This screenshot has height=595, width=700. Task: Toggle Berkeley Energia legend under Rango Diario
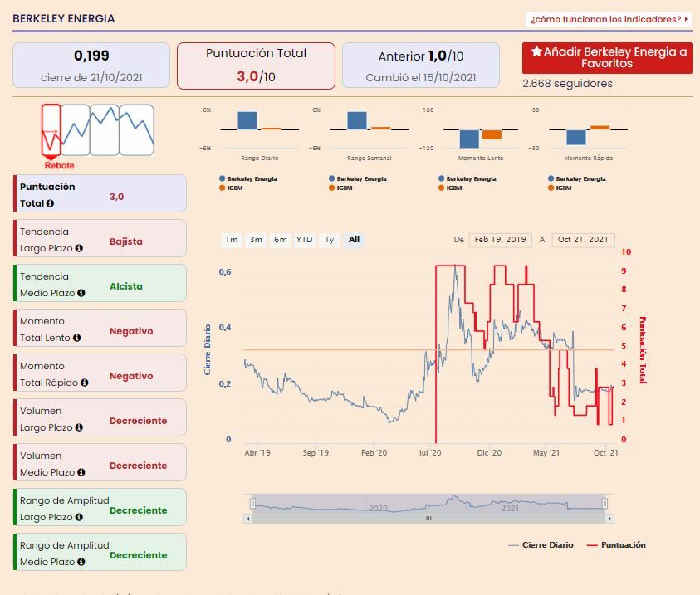[248, 179]
